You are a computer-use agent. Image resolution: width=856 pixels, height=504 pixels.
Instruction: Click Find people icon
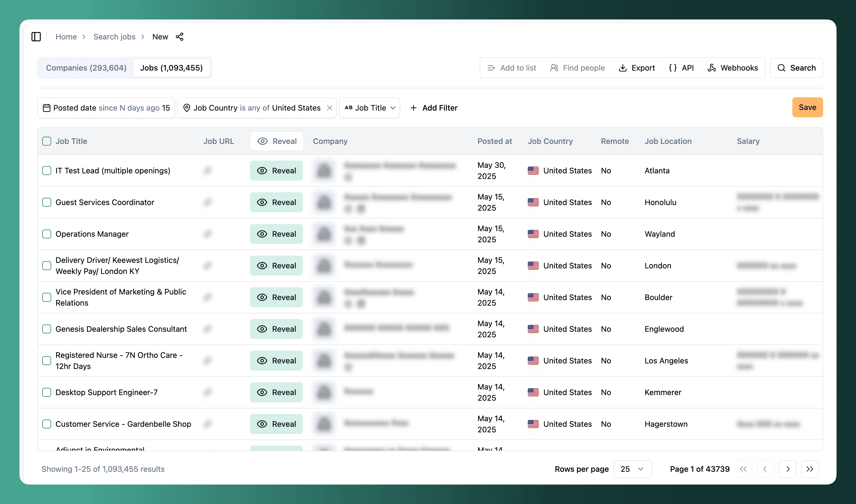click(x=554, y=68)
